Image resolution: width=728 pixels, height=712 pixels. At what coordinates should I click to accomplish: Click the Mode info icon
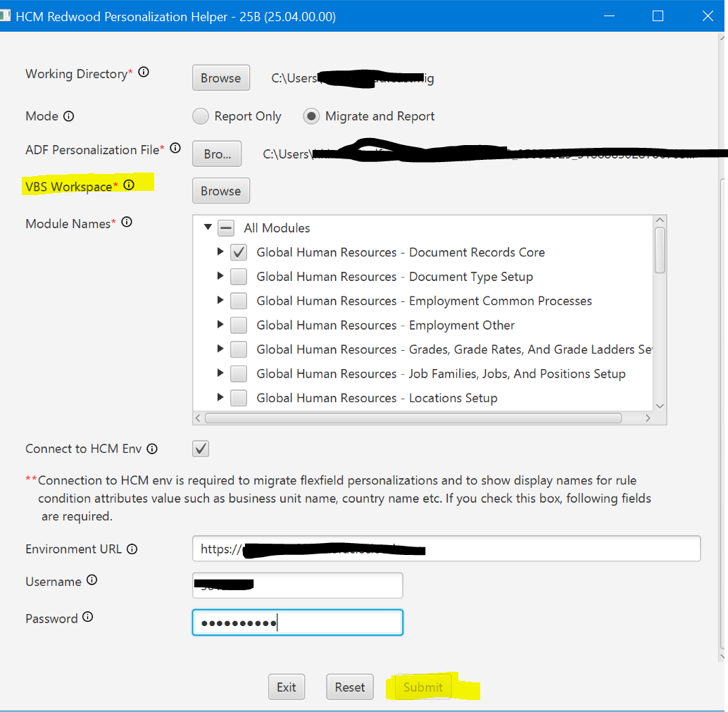(x=68, y=115)
